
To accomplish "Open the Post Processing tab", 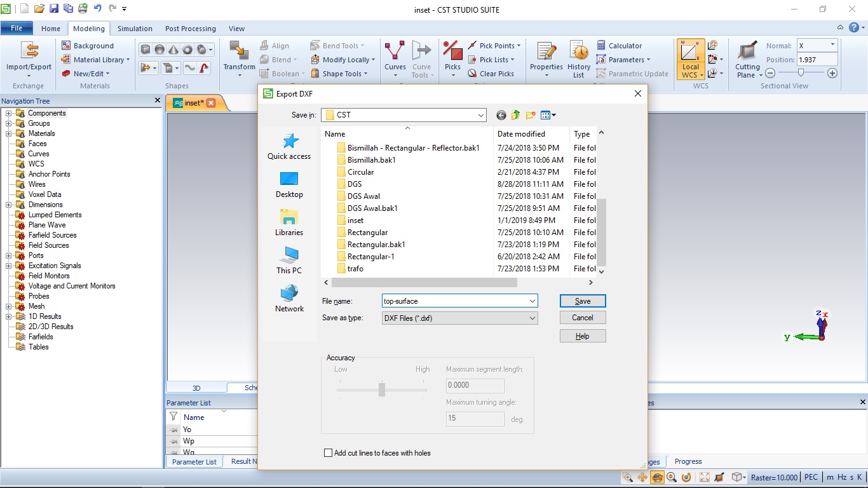I will (190, 28).
